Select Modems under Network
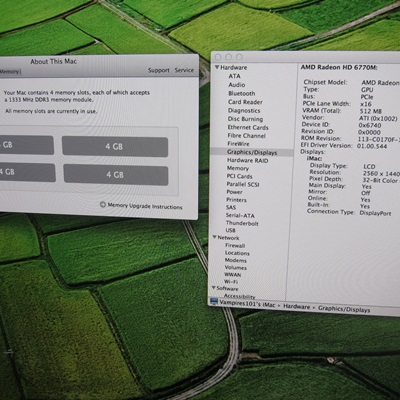Viewport: 400px width, 400px height. coord(236,260)
